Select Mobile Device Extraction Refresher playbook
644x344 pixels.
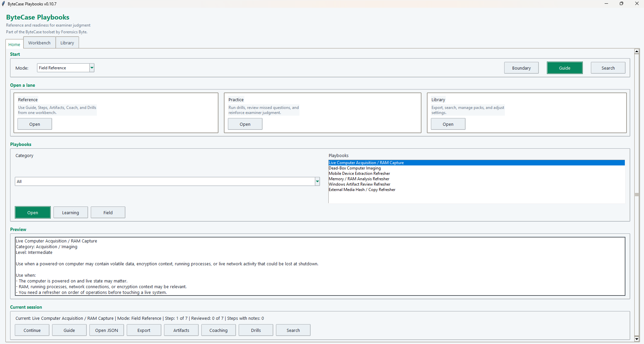[477, 173]
